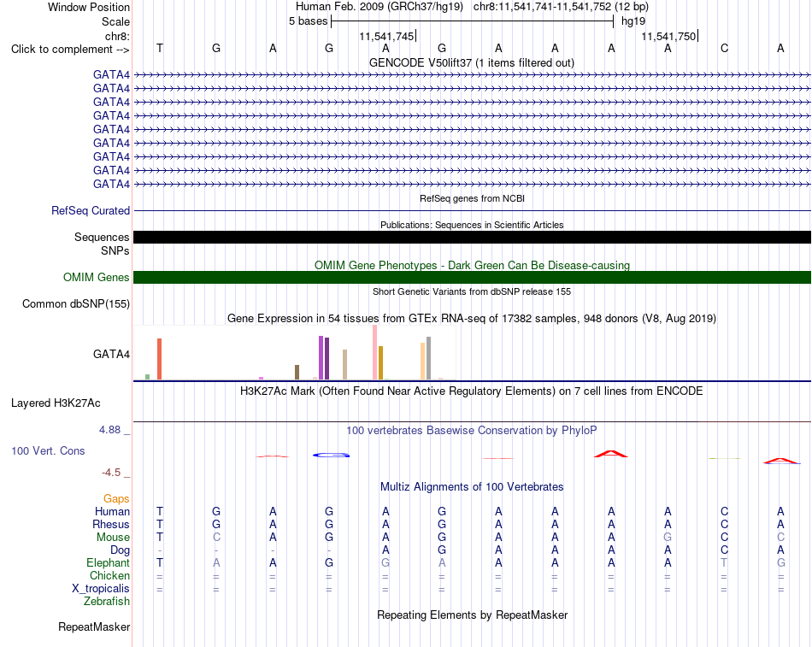Screen dimensions: 812x647
Task: Click the '100 Vert. Cons' label
Action: 48,451
